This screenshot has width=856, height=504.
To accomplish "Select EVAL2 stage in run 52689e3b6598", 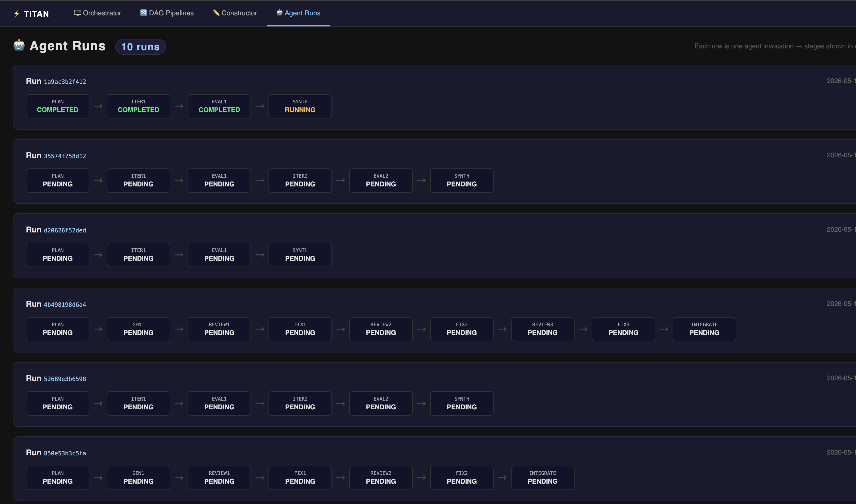I will (381, 404).
